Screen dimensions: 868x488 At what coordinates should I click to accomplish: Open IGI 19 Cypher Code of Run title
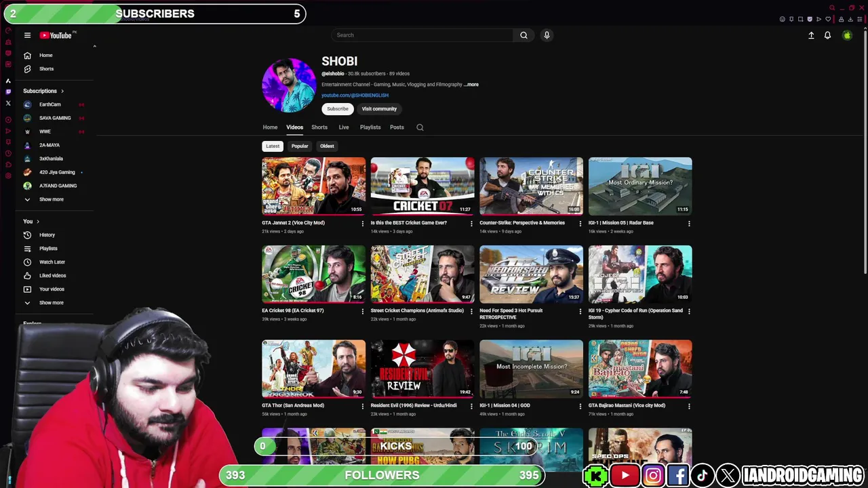(635, 314)
